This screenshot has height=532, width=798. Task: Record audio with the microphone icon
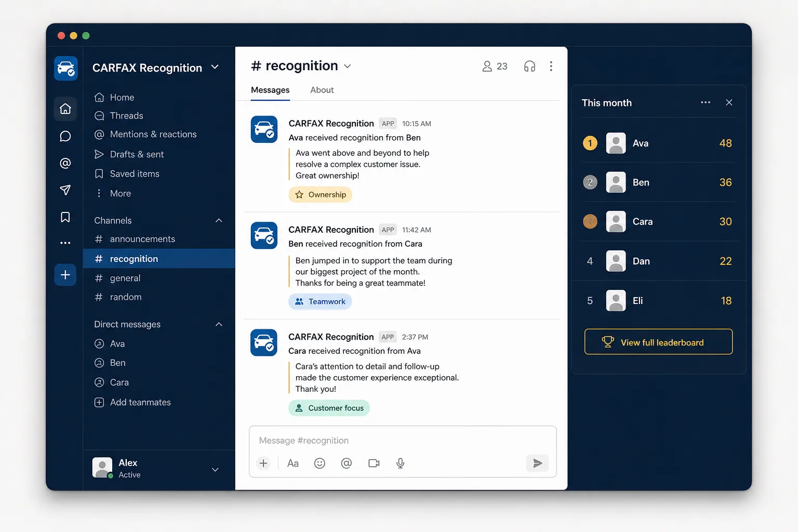coord(401,463)
